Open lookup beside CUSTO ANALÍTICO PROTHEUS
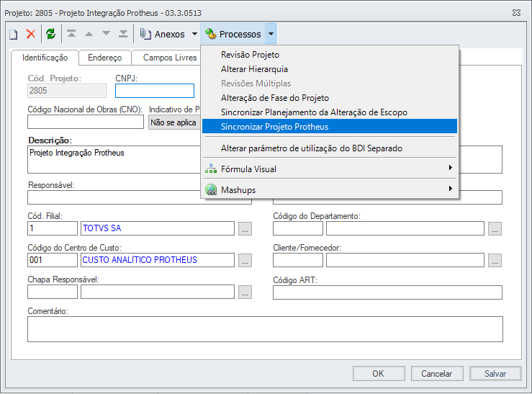Viewport: 532px width, 394px height. point(245,261)
